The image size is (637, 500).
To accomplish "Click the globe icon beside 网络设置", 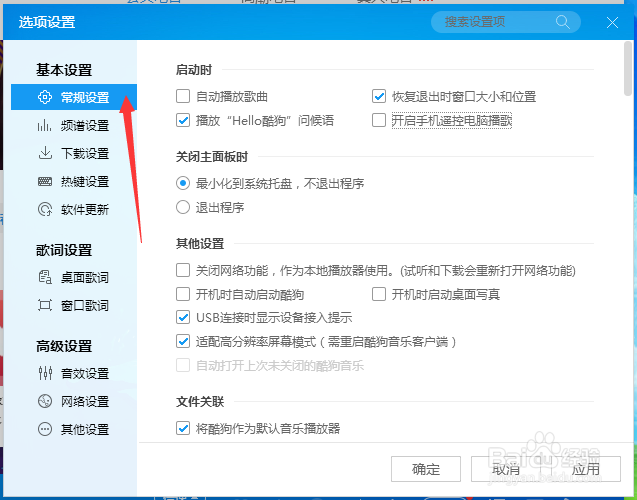I will tap(45, 401).
